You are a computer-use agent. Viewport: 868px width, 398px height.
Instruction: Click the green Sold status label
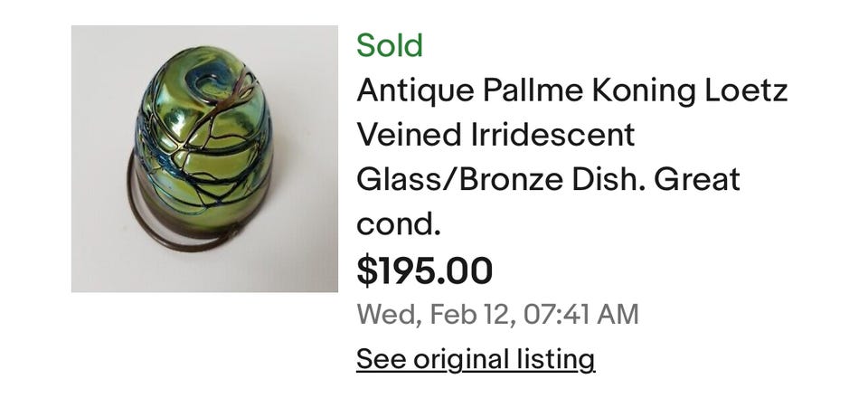coord(389,45)
